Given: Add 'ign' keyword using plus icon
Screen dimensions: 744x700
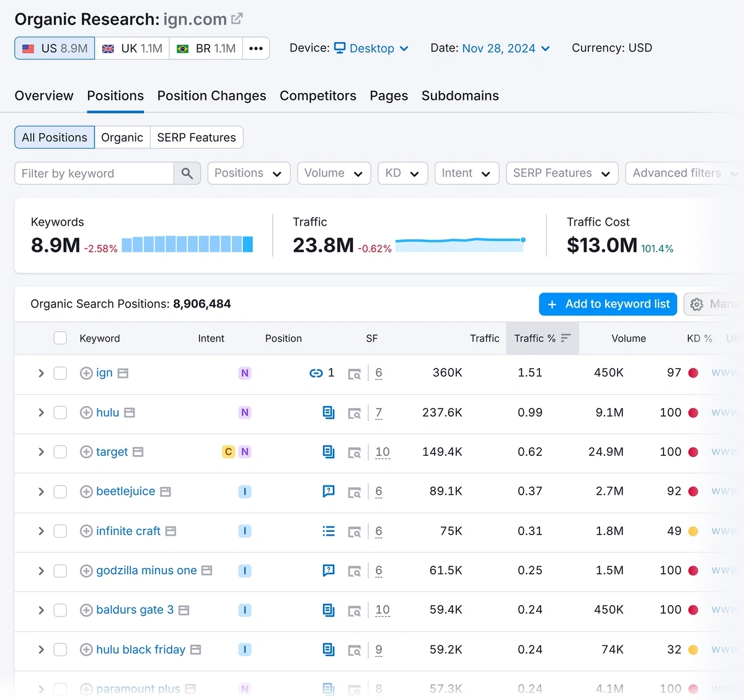Looking at the screenshot, I should pos(86,373).
